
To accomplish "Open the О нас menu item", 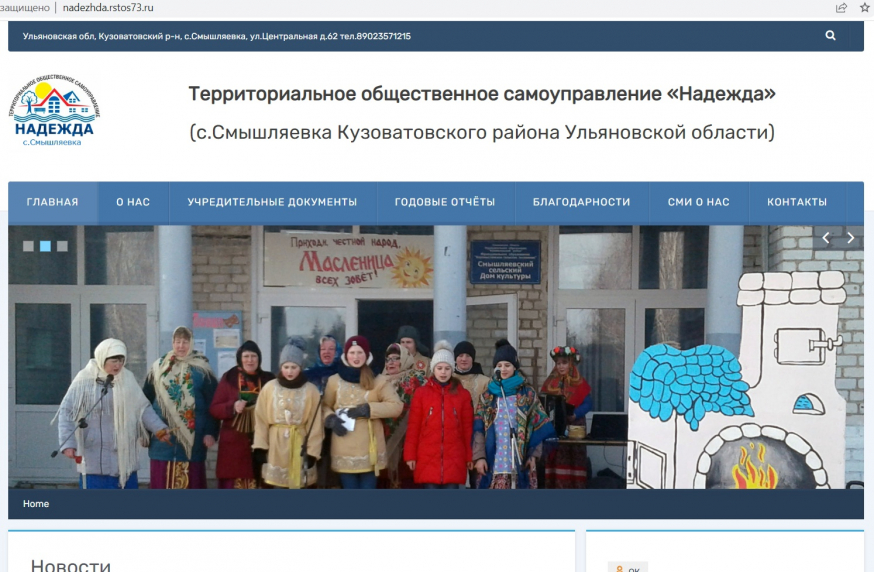I will (133, 202).
